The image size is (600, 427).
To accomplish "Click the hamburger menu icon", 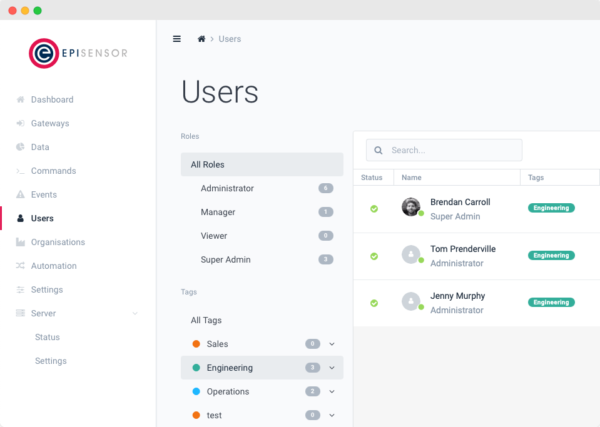I will 177,39.
